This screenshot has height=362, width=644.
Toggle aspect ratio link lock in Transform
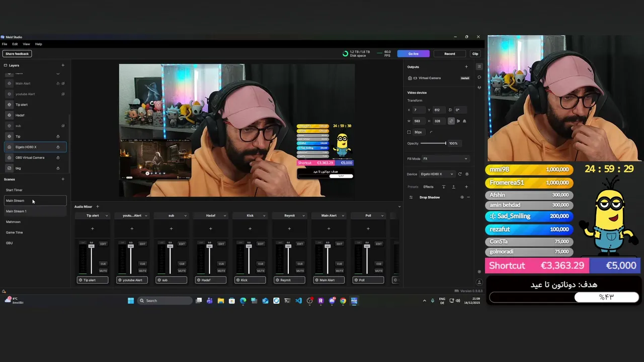click(x=451, y=121)
